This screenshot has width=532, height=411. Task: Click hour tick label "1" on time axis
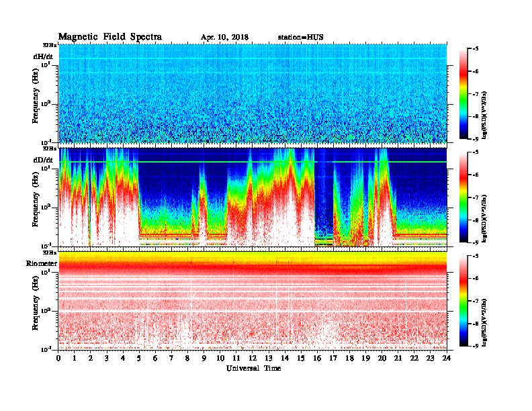[x=75, y=358]
